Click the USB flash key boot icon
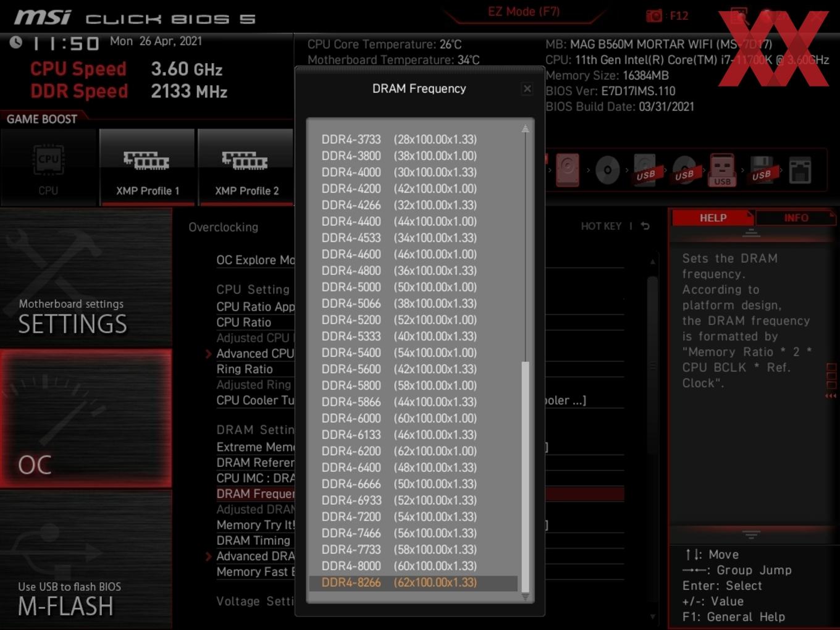The image size is (840, 630). click(722, 170)
